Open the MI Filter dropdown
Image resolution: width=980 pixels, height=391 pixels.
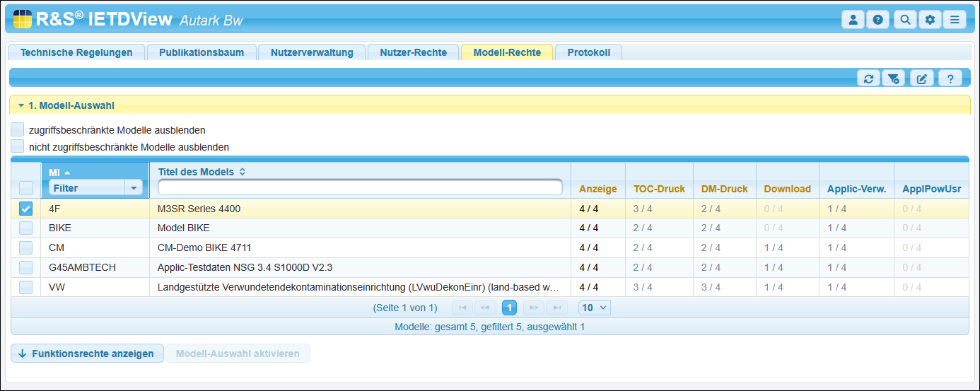pos(133,188)
